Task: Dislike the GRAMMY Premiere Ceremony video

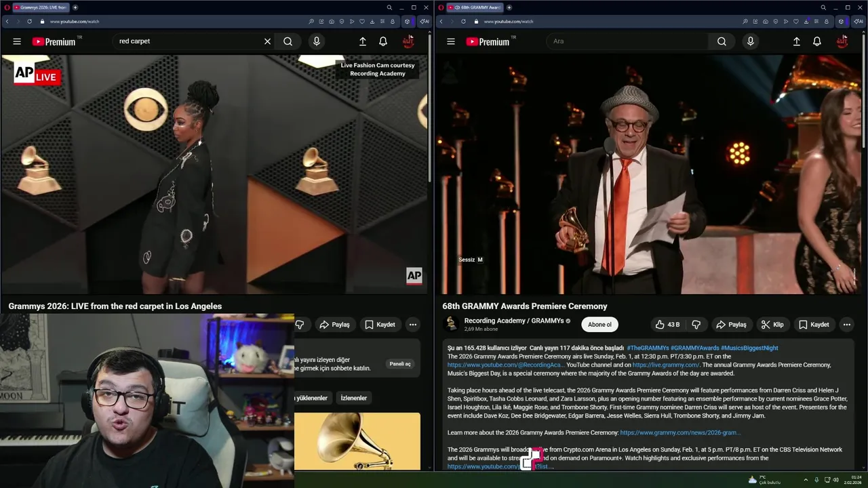Action: tap(696, 325)
